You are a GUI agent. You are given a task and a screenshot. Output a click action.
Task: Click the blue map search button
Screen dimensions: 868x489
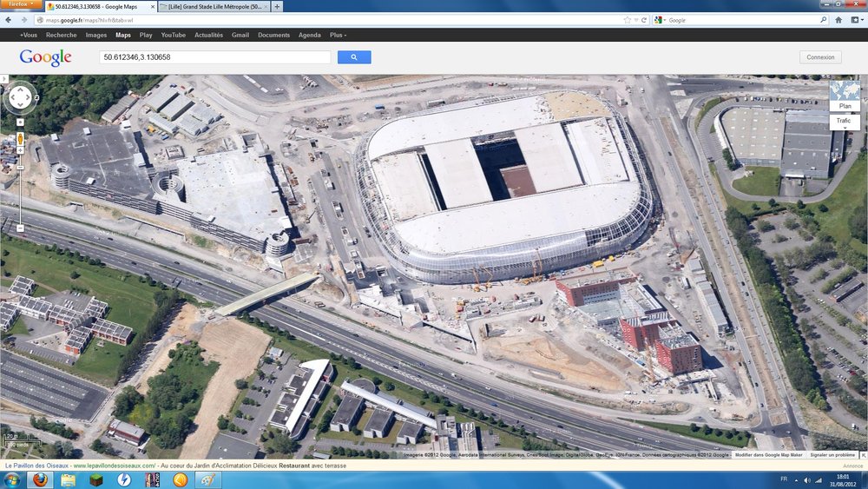[354, 57]
